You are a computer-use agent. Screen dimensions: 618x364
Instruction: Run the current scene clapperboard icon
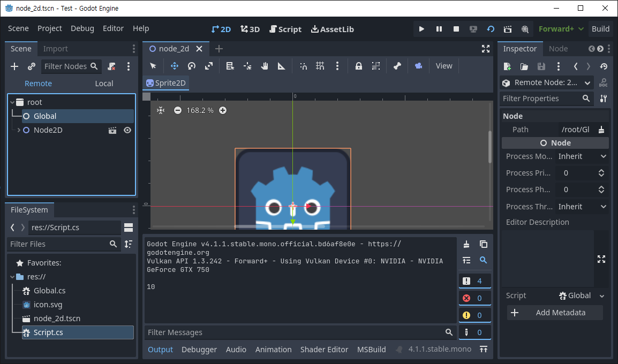coord(508,29)
